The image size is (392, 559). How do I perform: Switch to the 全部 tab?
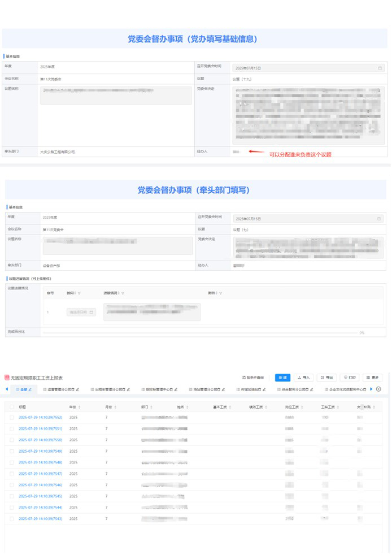click(24, 389)
